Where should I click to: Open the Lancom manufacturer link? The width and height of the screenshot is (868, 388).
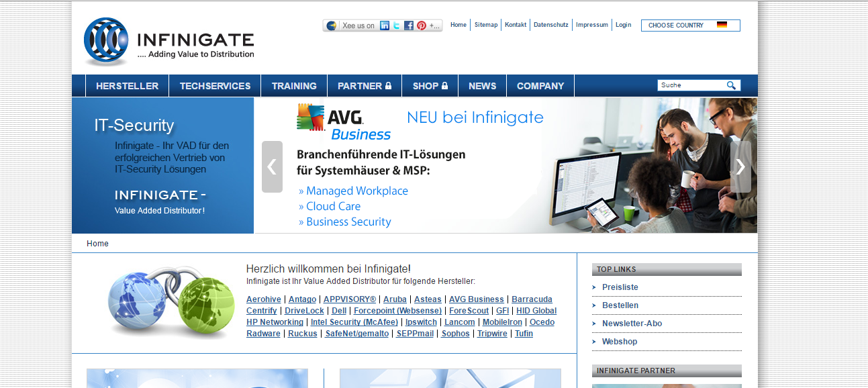tap(460, 322)
